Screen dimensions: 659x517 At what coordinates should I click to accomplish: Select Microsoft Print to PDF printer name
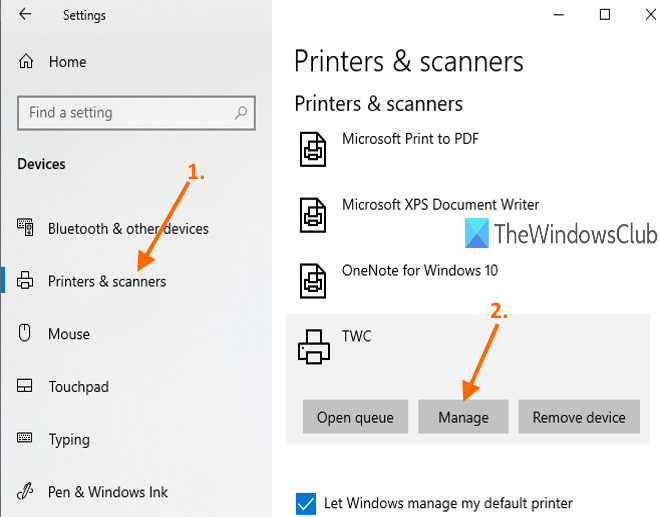pos(410,139)
